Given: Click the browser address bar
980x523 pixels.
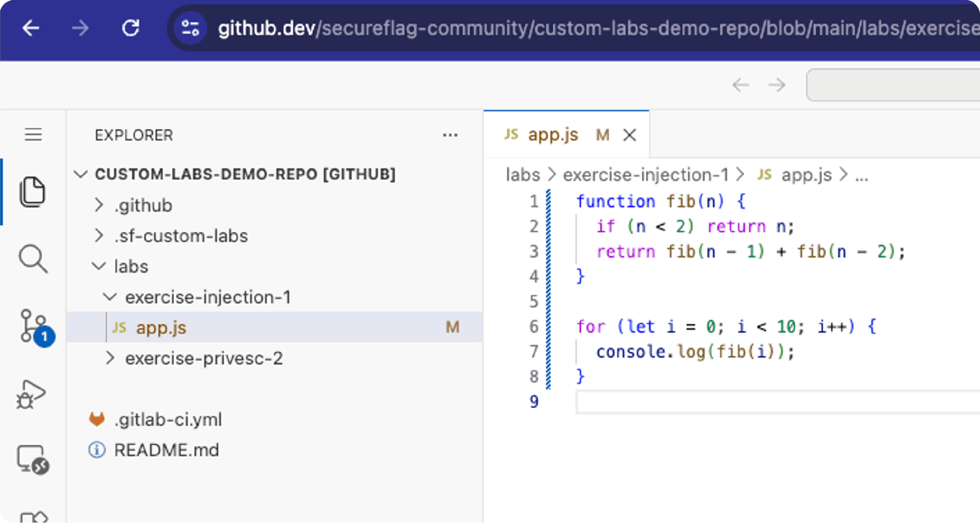Looking at the screenshot, I should tap(571, 28).
